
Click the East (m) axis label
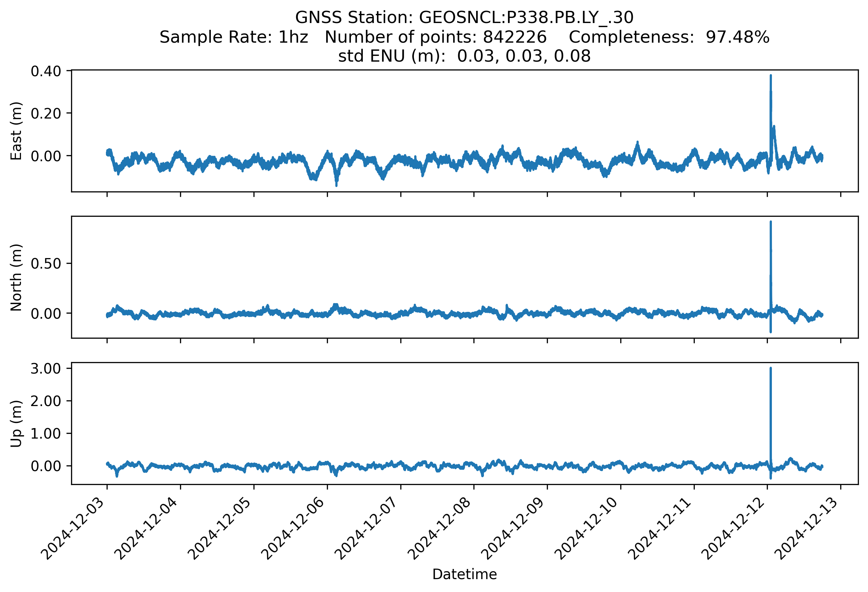16,131
